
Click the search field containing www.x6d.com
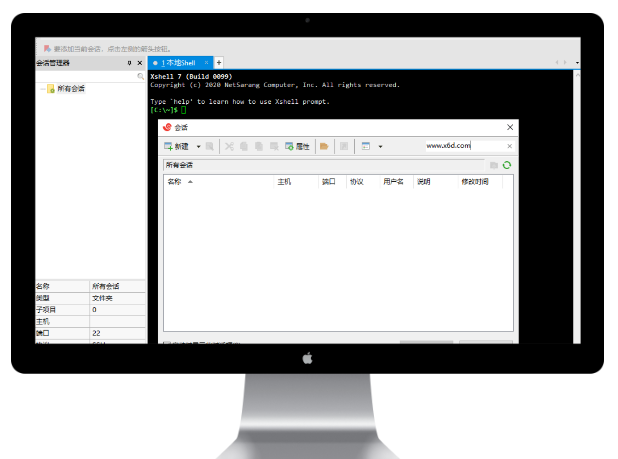[460, 146]
